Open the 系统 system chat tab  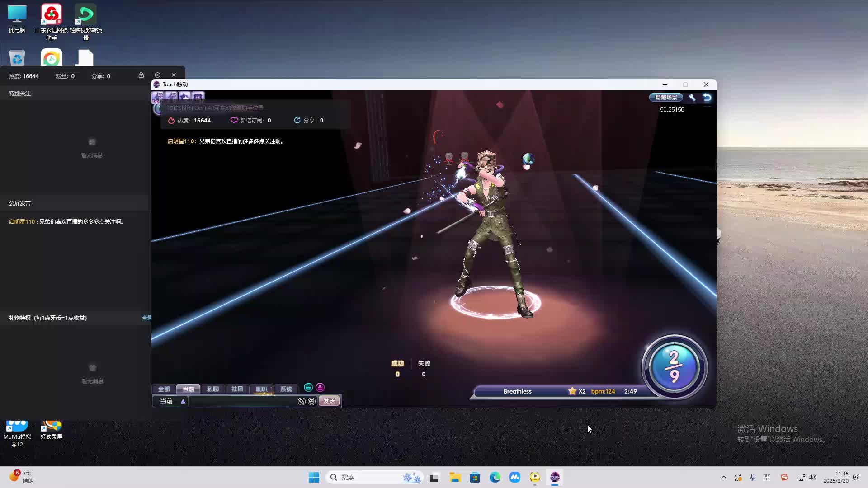tap(286, 389)
